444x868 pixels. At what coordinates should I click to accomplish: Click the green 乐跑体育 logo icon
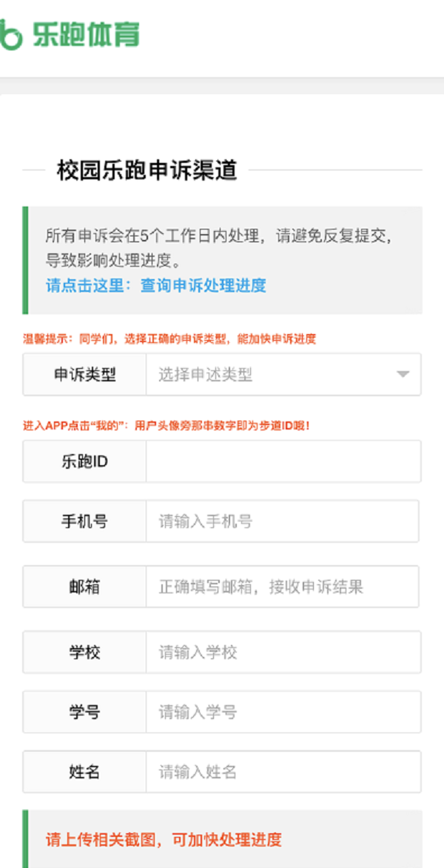[x=10, y=35]
